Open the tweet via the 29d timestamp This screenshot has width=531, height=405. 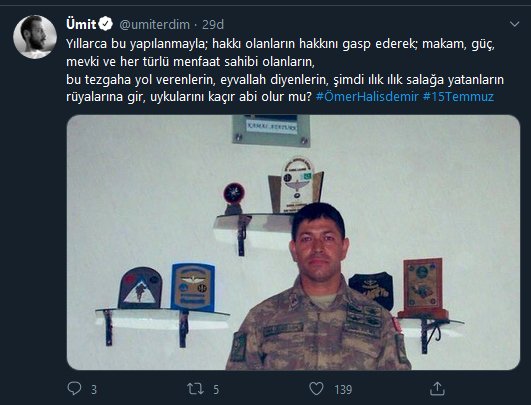(x=213, y=24)
